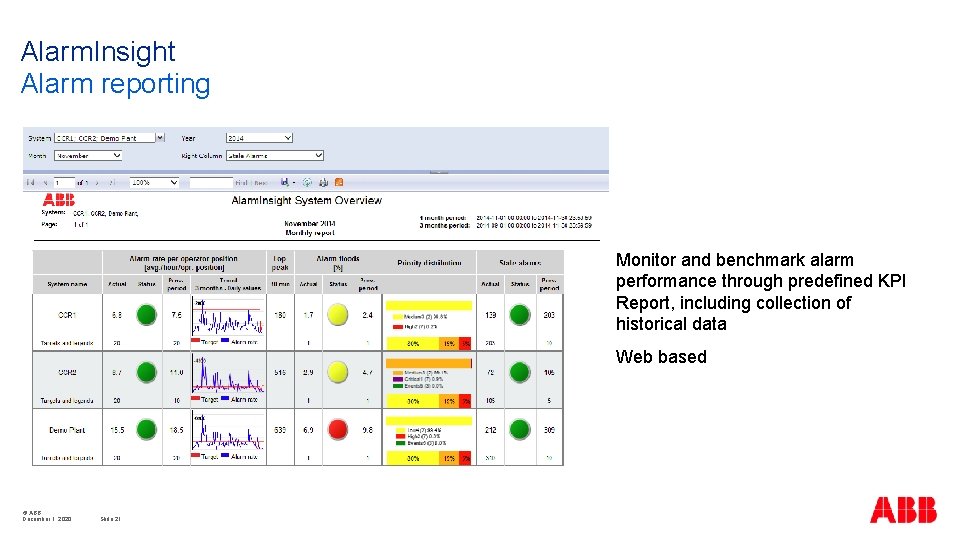Screen dimensions: 960x540
Task: Click 'Priority distribution' column header
Action: pos(429,263)
